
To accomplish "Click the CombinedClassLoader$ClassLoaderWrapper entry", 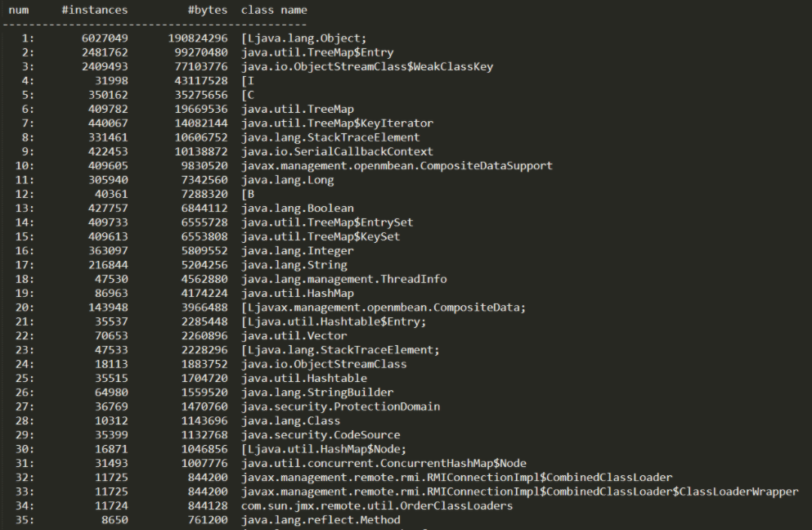I will 519,492.
